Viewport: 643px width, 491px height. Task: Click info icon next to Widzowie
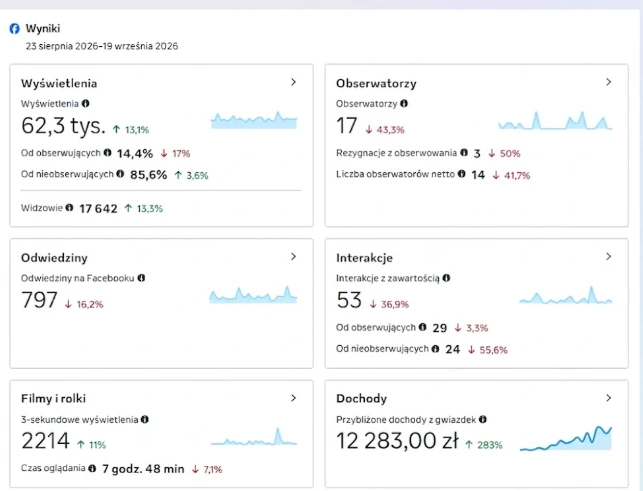coord(69,208)
